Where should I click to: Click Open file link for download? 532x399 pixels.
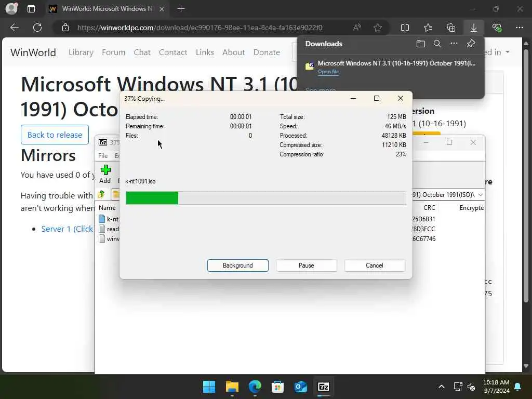coord(328,72)
